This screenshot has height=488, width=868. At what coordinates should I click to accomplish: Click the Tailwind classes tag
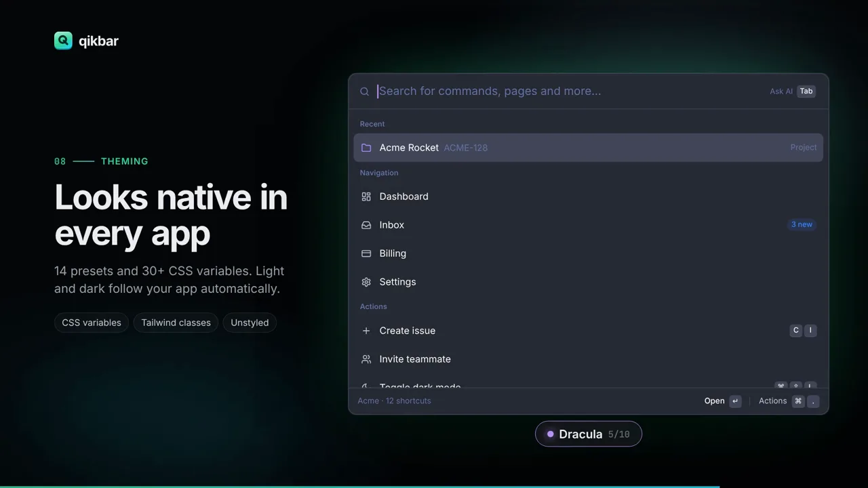point(176,323)
